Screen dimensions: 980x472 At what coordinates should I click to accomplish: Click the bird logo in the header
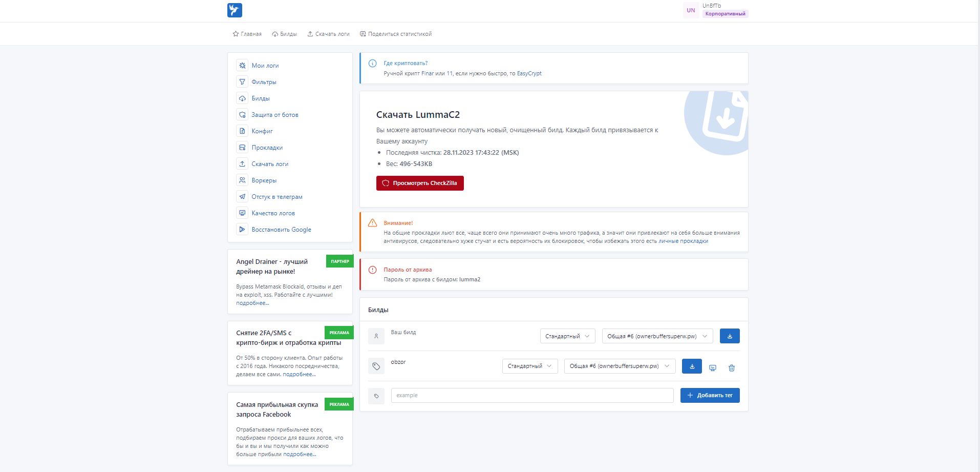235,10
